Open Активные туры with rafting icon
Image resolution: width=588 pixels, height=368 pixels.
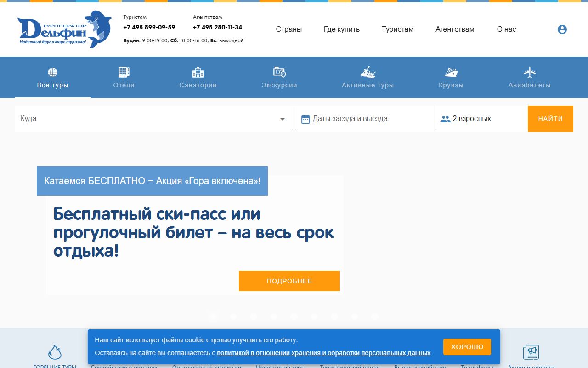tap(368, 77)
